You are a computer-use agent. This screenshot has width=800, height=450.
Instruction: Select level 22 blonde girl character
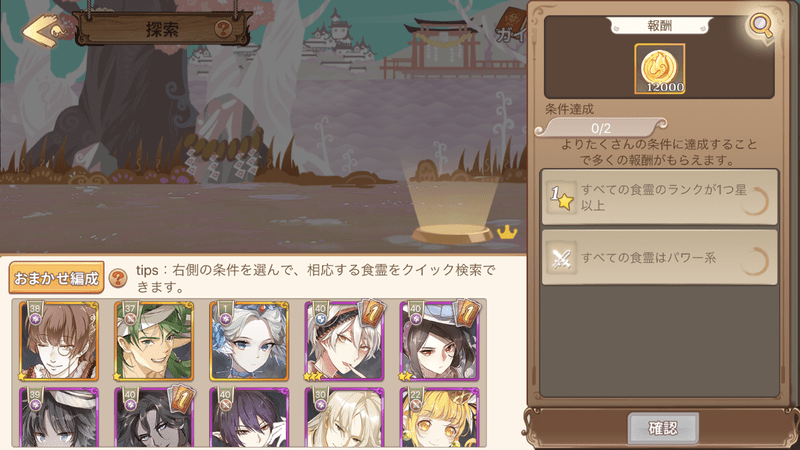pyautogui.click(x=439, y=417)
